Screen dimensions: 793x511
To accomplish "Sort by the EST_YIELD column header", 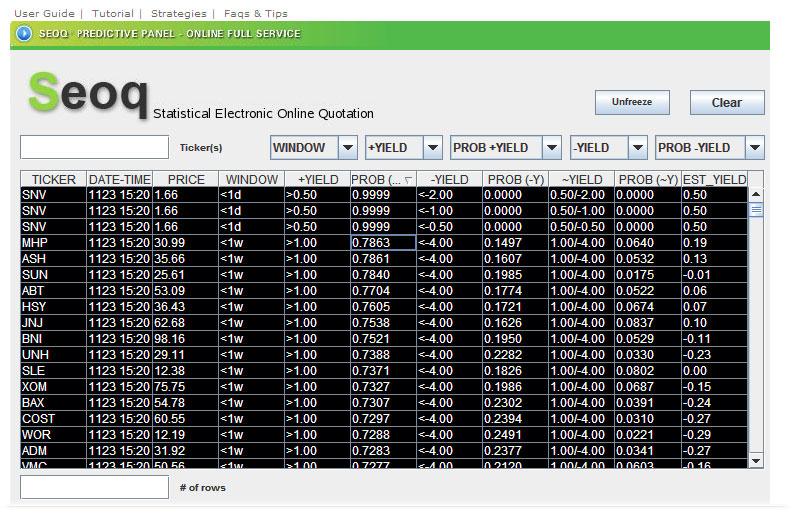I will coord(714,180).
